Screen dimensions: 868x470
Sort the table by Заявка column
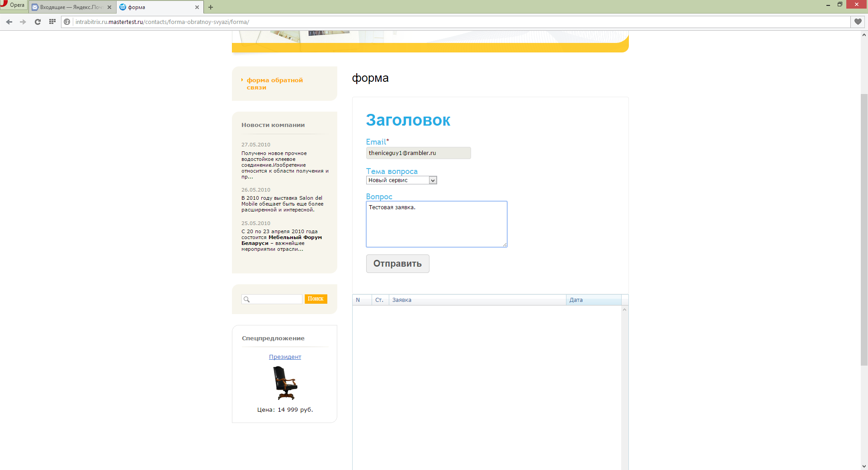pyautogui.click(x=477, y=300)
